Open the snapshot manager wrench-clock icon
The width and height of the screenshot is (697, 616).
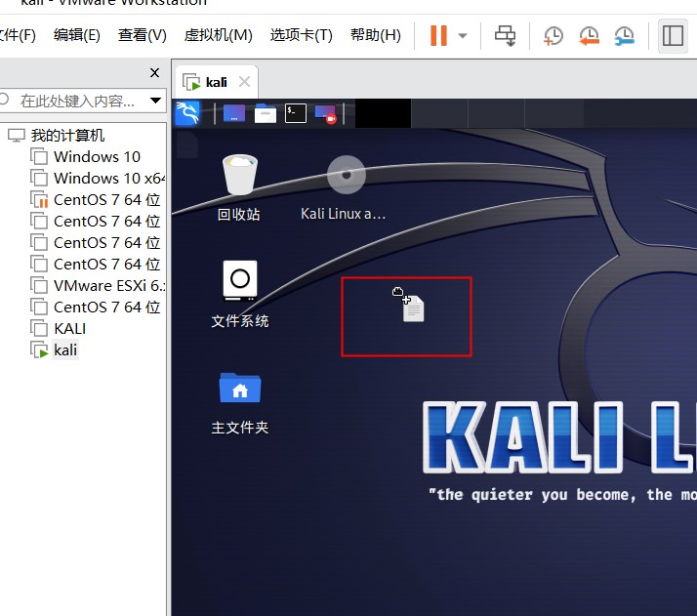tap(624, 35)
